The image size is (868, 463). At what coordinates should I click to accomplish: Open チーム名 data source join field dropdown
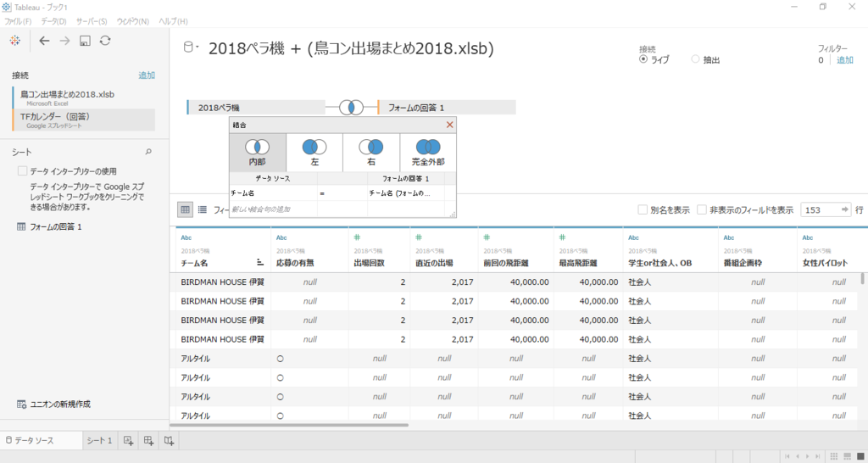pos(273,192)
